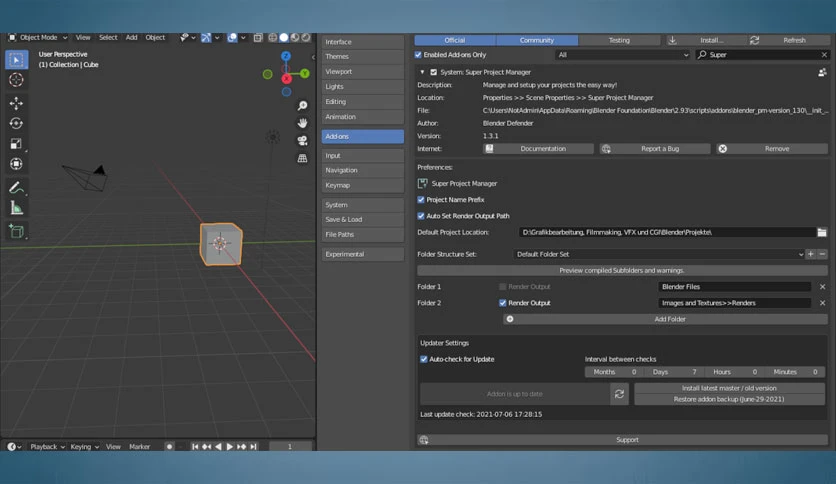Clear the Super search field
The height and width of the screenshot is (484, 836).
point(824,55)
